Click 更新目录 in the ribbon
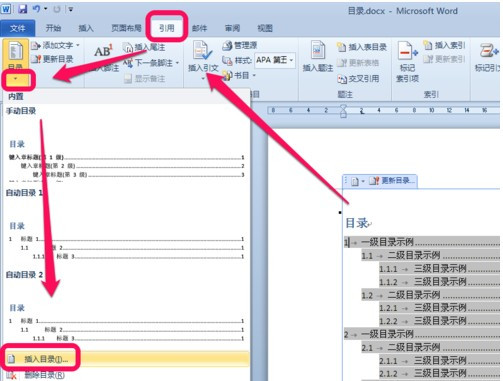503x381 pixels. 52,59
